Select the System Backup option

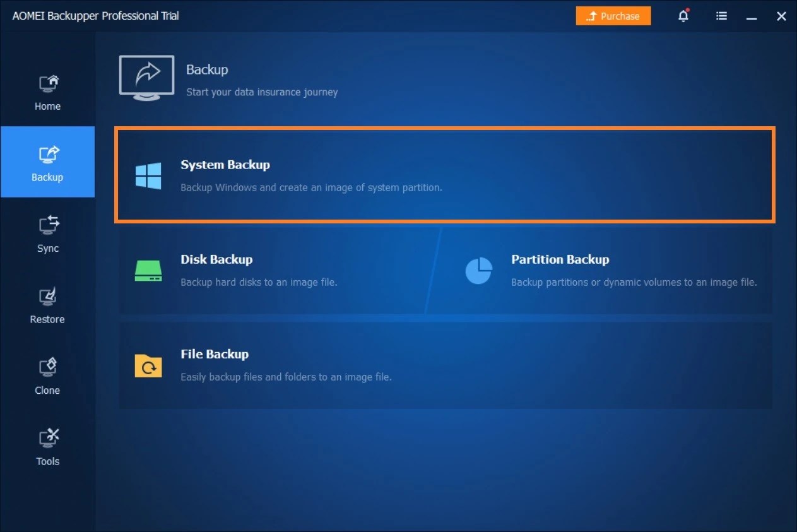pos(442,175)
